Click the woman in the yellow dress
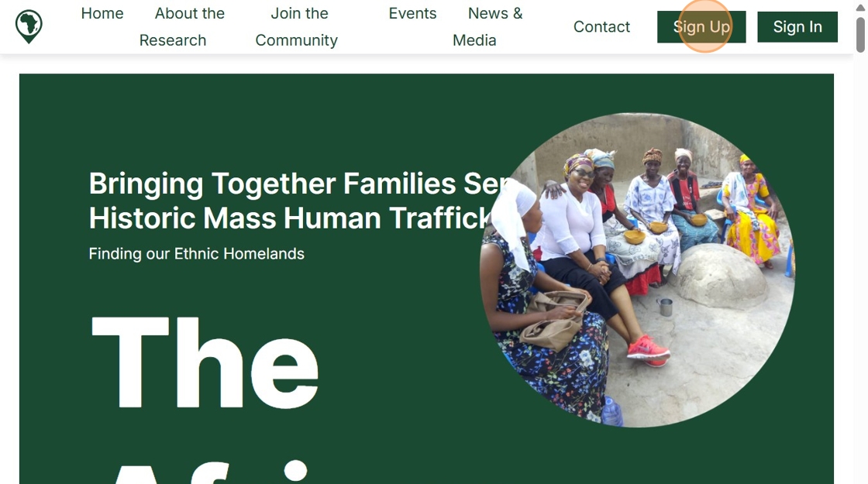 750,209
